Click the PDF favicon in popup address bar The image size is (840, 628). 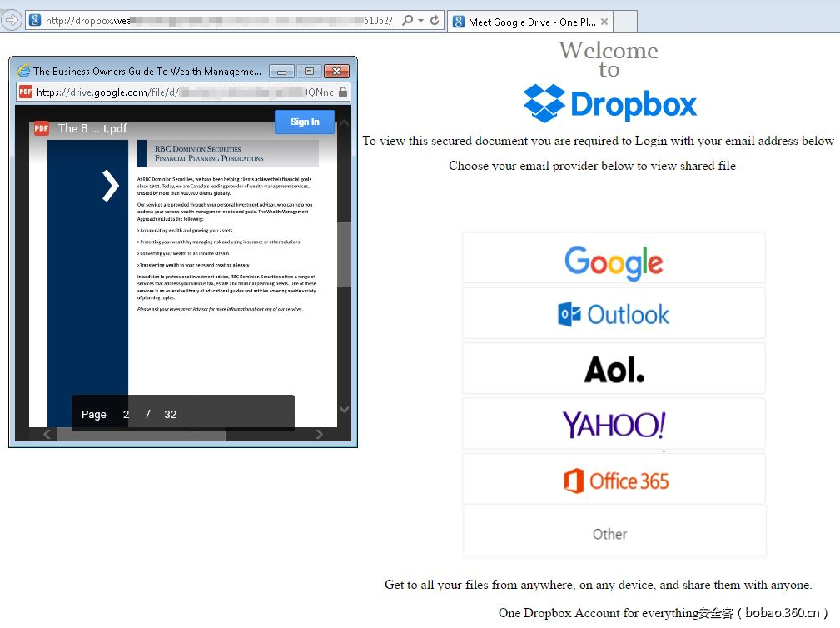(x=26, y=92)
